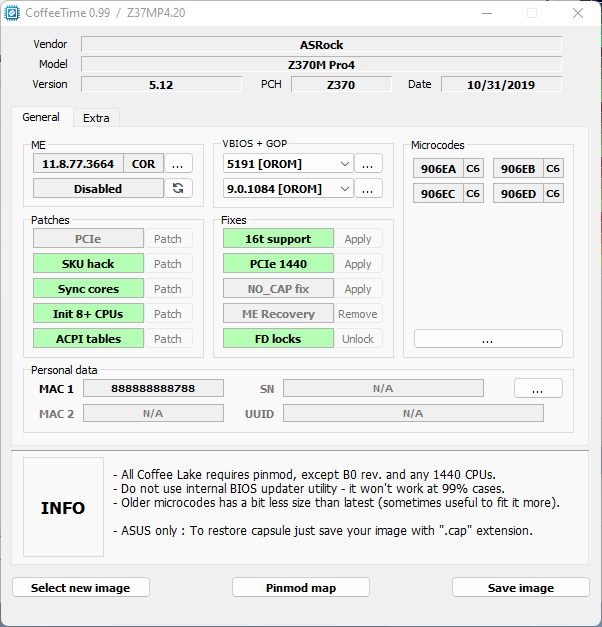Click the 16t support status indicator
Screen dimensions: 602x627
pyautogui.click(x=278, y=239)
